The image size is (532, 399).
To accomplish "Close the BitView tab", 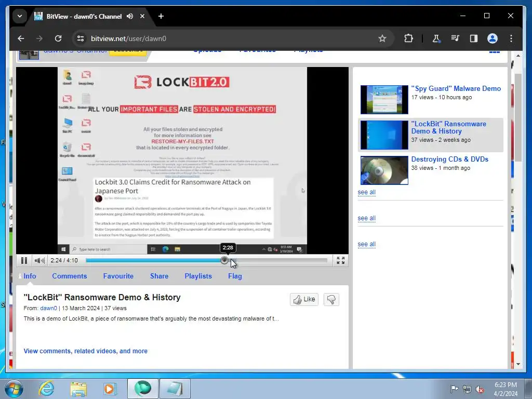I will click(x=142, y=16).
